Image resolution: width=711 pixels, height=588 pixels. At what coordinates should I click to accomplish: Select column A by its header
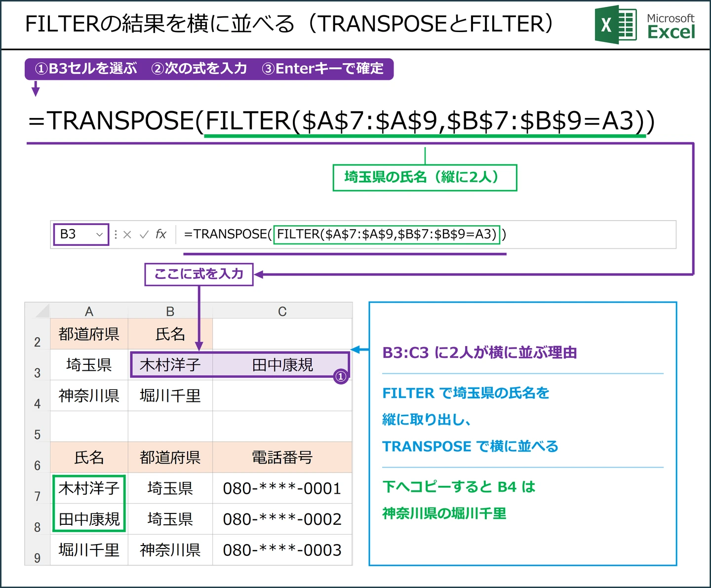click(x=89, y=311)
